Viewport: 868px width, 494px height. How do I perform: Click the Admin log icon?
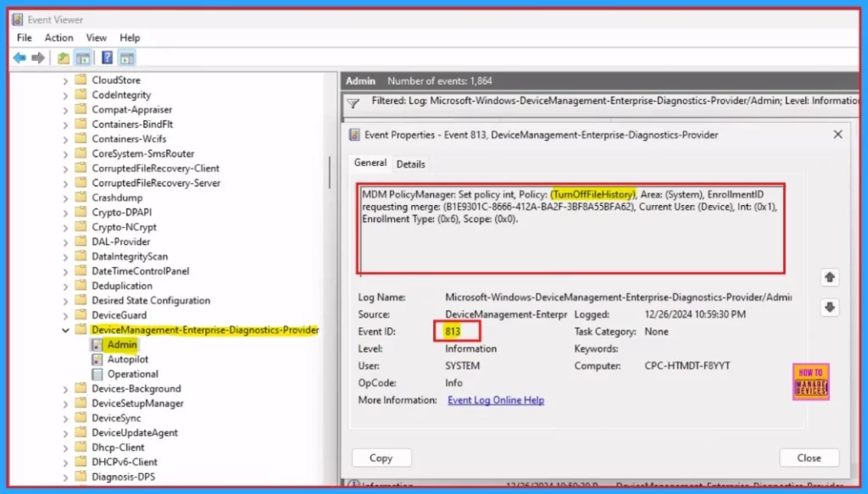coord(97,345)
